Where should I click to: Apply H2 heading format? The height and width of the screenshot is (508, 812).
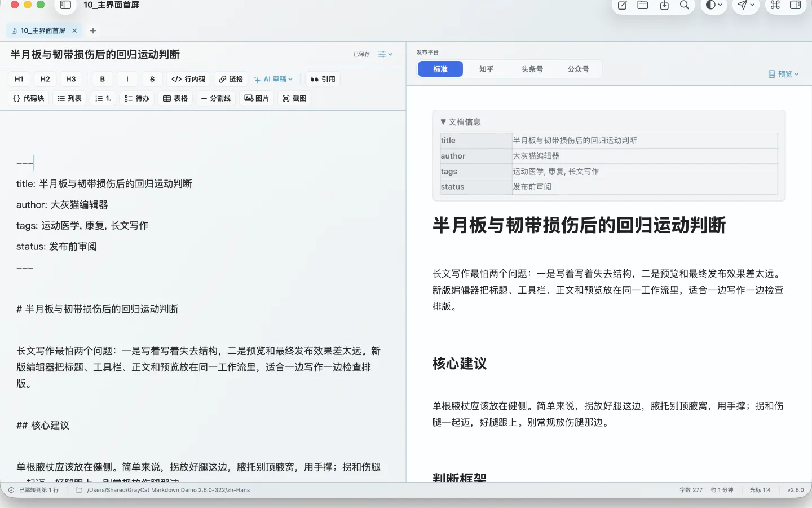point(45,79)
